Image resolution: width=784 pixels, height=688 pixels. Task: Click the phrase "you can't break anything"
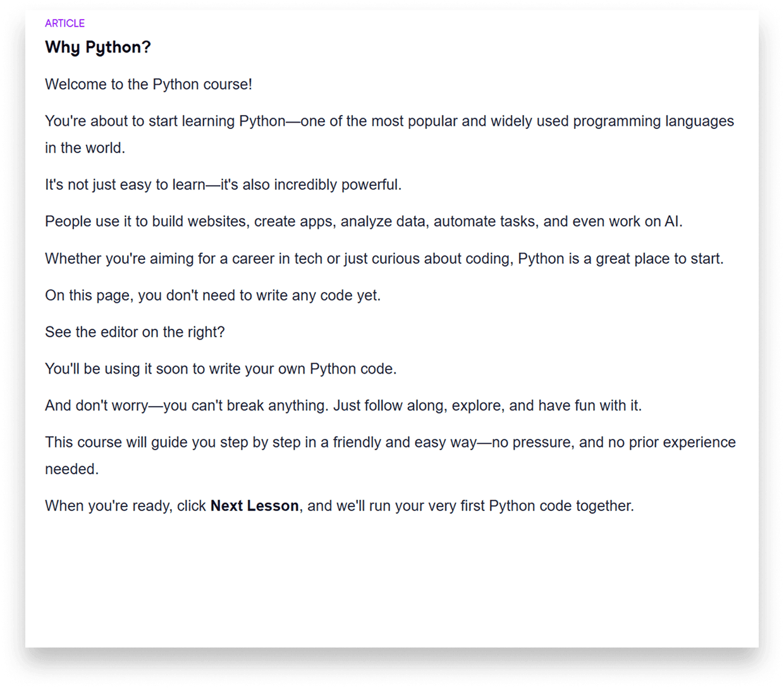coord(245,406)
